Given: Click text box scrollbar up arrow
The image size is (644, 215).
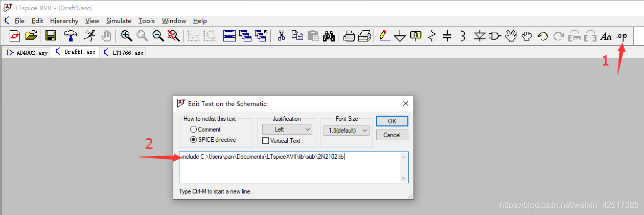Looking at the screenshot, I should [x=404, y=157].
